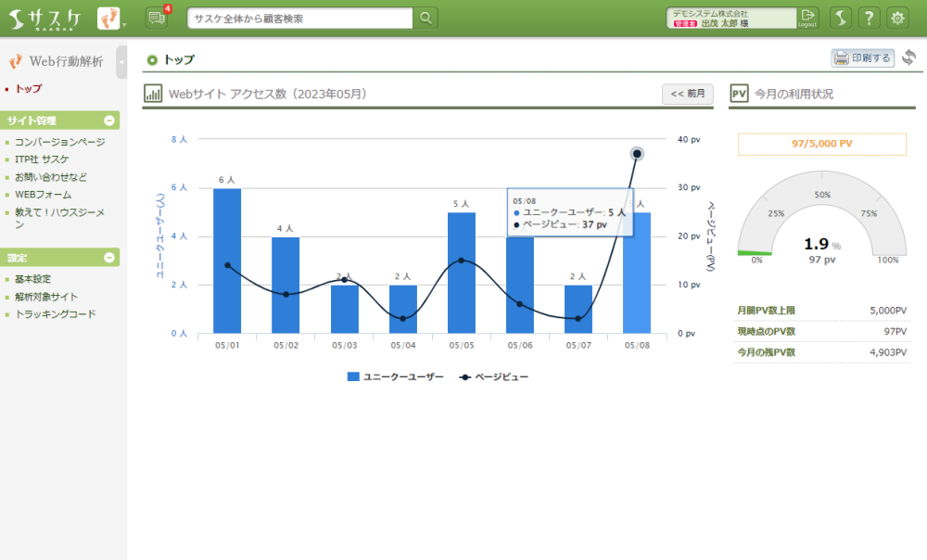Go to previous month with 前月 button
The image size is (927, 560).
[687, 94]
